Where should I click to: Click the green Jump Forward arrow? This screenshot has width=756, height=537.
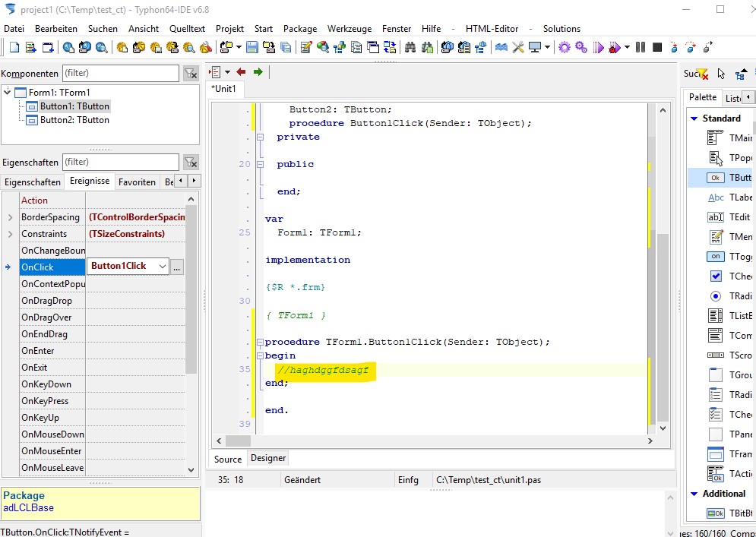coord(258,72)
